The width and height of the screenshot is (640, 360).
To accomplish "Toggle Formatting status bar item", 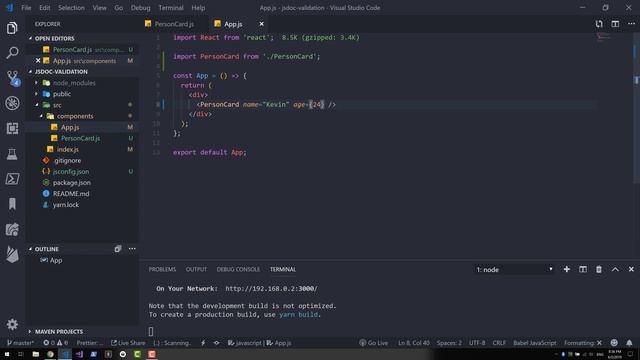I will click(x=582, y=343).
